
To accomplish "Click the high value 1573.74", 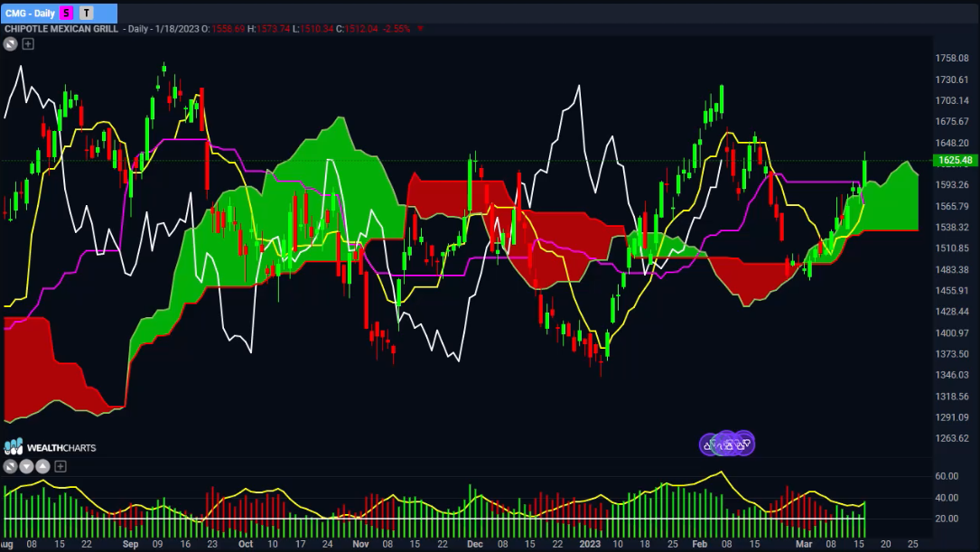I will coord(273,29).
